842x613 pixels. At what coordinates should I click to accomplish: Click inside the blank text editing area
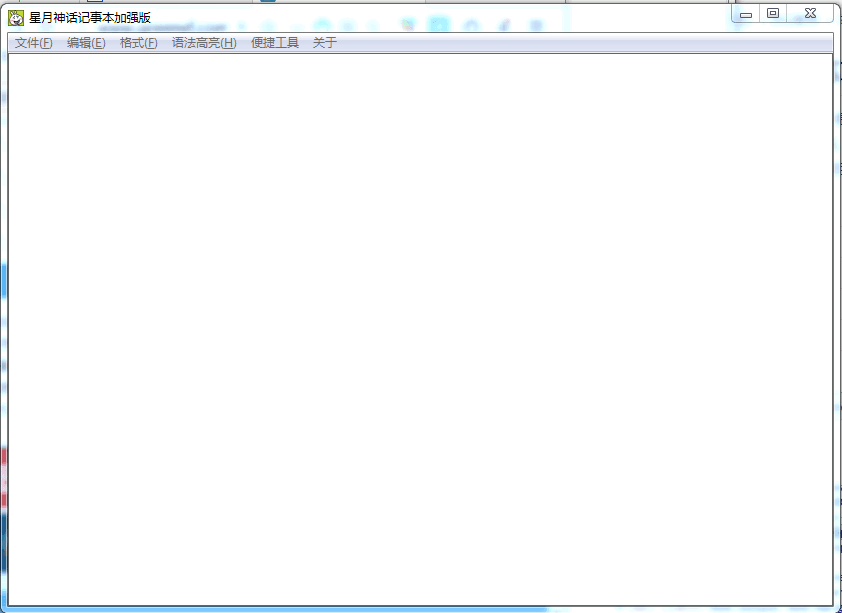(x=420, y=330)
